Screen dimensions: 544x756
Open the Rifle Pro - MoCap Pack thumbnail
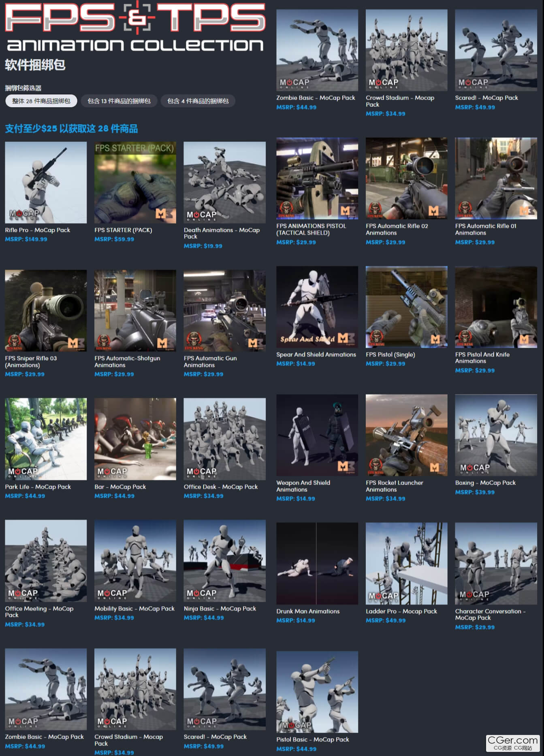pyautogui.click(x=46, y=183)
